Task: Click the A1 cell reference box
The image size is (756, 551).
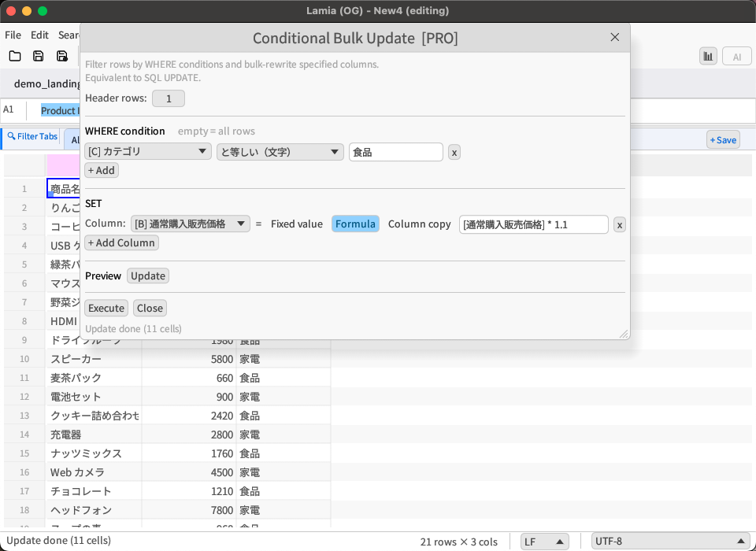Action: pos(13,110)
